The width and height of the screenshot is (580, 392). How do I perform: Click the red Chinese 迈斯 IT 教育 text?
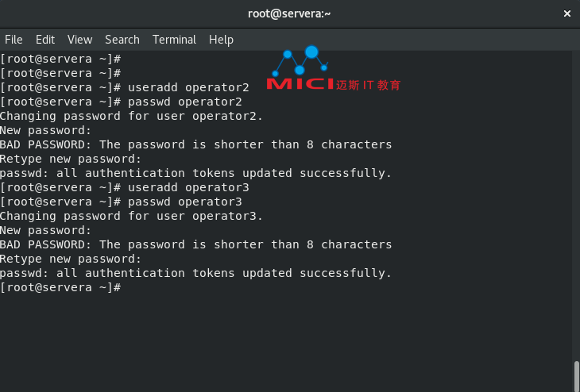click(x=369, y=85)
